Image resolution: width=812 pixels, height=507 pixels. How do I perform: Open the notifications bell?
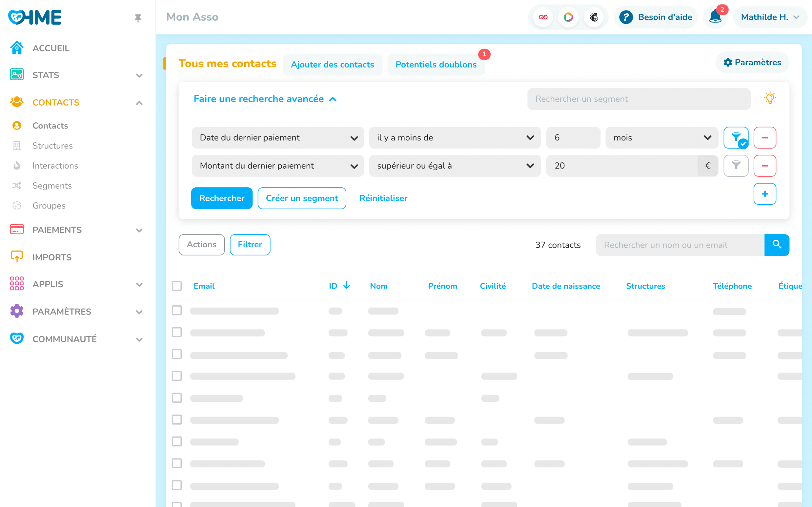tap(715, 17)
